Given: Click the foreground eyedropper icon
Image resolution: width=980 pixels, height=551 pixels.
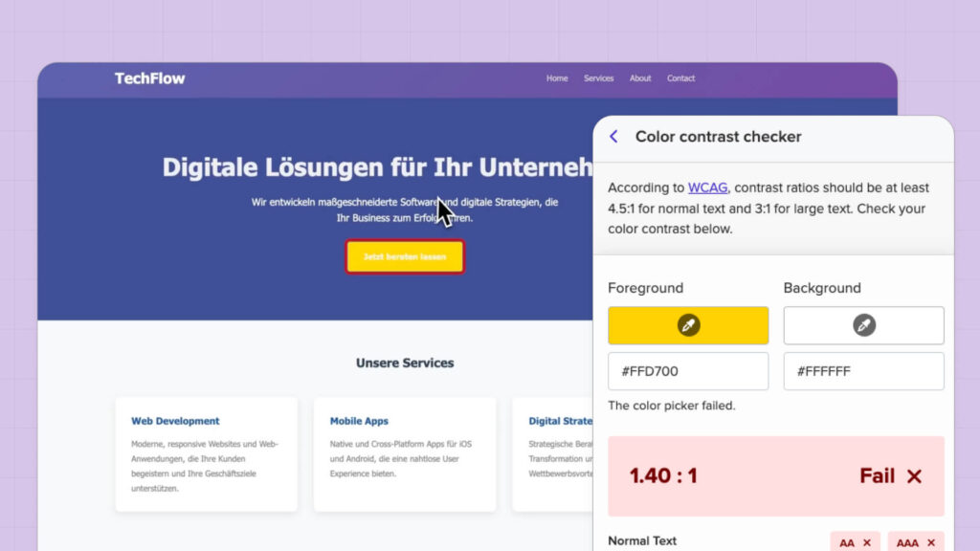Looking at the screenshot, I should point(688,325).
